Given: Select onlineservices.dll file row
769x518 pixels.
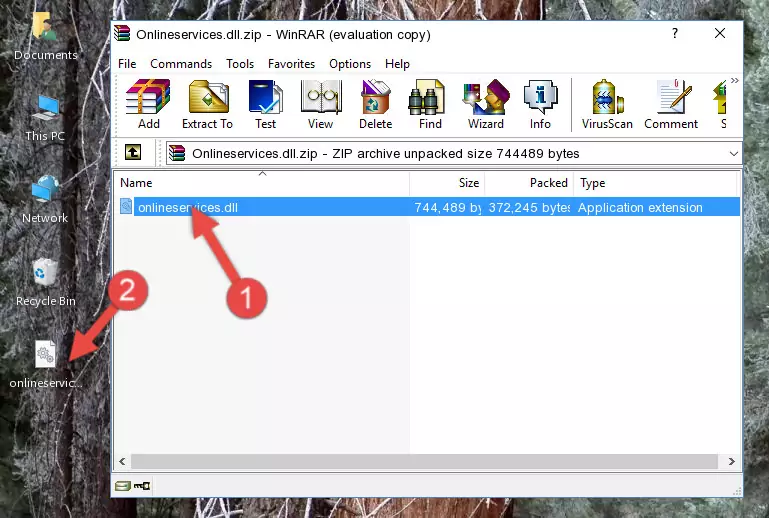Looking at the screenshot, I should pos(428,207).
